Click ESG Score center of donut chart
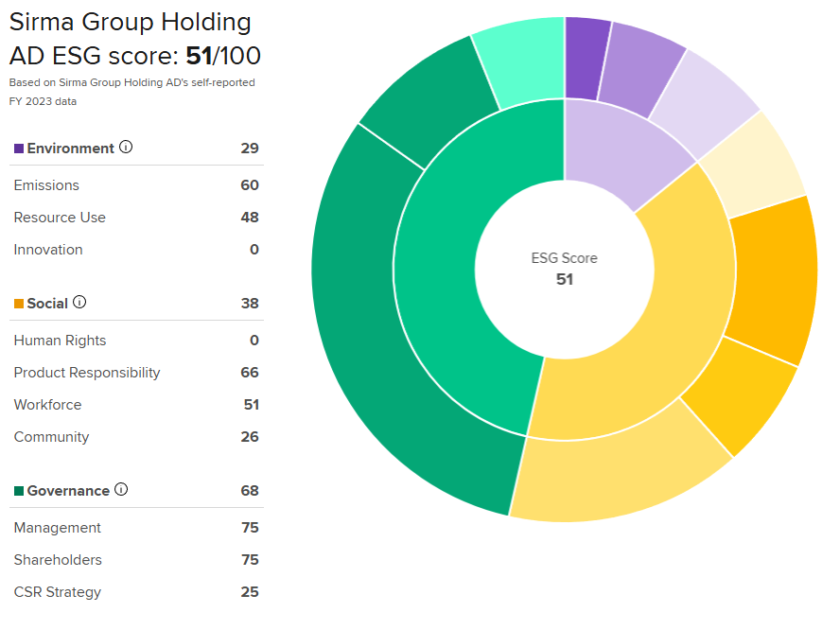Image resolution: width=840 pixels, height=630 pixels. (564, 269)
